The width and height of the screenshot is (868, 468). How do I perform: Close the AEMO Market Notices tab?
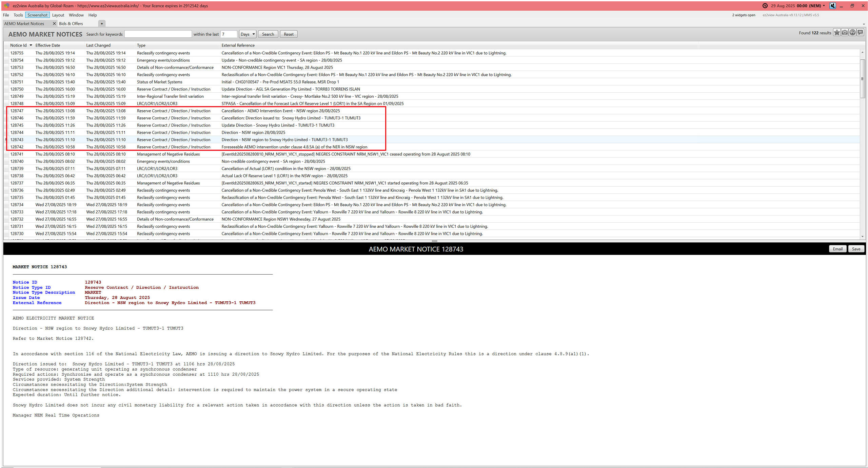(x=54, y=23)
